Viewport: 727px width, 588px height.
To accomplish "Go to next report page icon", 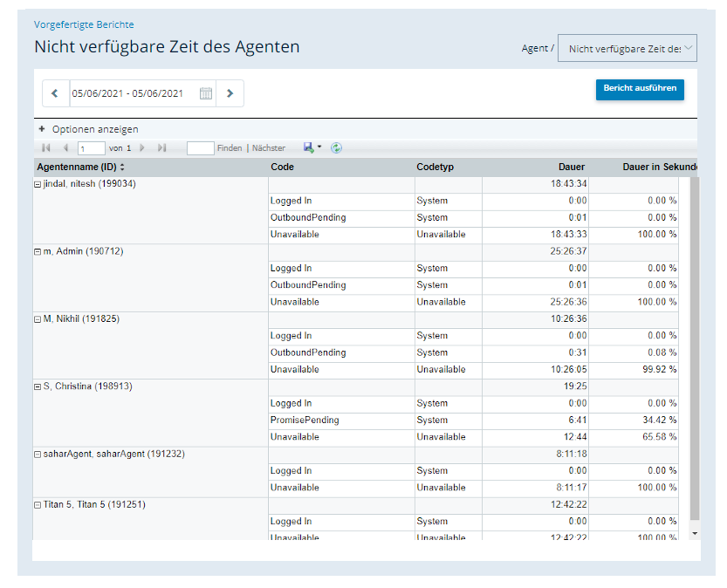I will 142,147.
